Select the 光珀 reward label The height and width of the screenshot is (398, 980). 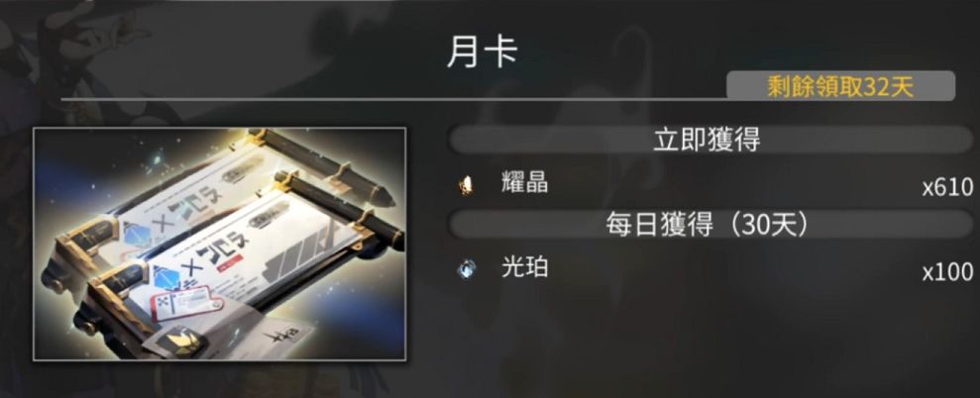[524, 267]
